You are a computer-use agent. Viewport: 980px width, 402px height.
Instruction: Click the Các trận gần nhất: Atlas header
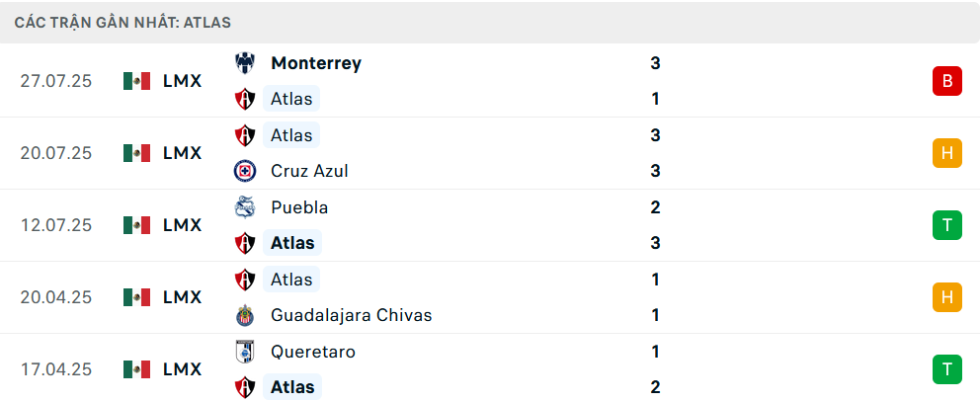(123, 23)
